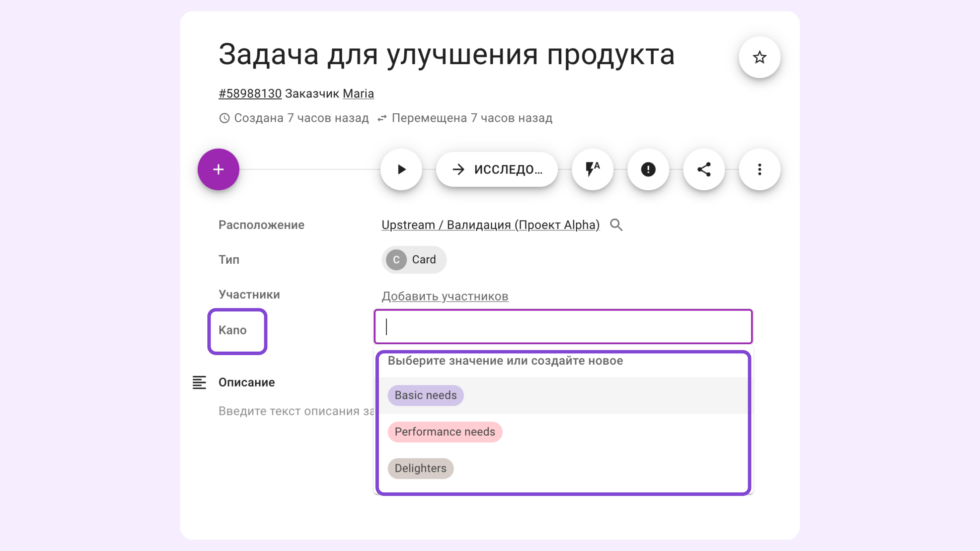Select Basic needs option
The height and width of the screenshot is (551, 980).
(425, 395)
